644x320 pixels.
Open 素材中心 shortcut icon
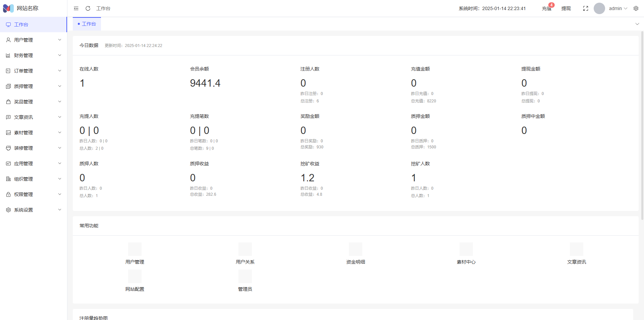(x=466, y=249)
